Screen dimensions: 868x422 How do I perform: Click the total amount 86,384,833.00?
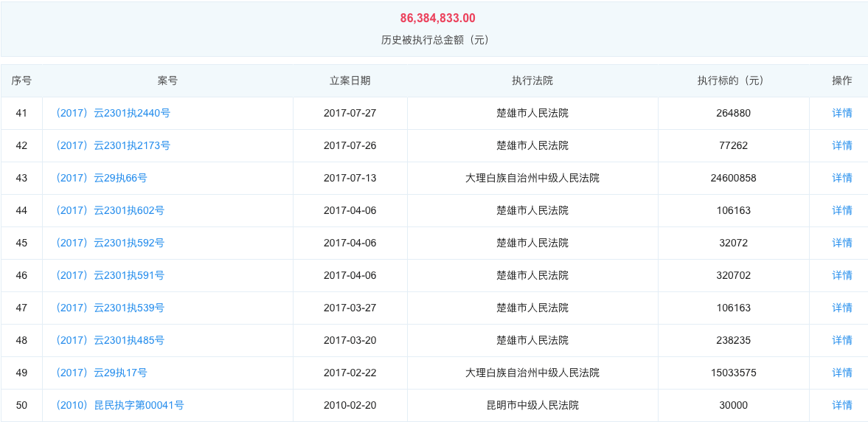(437, 18)
